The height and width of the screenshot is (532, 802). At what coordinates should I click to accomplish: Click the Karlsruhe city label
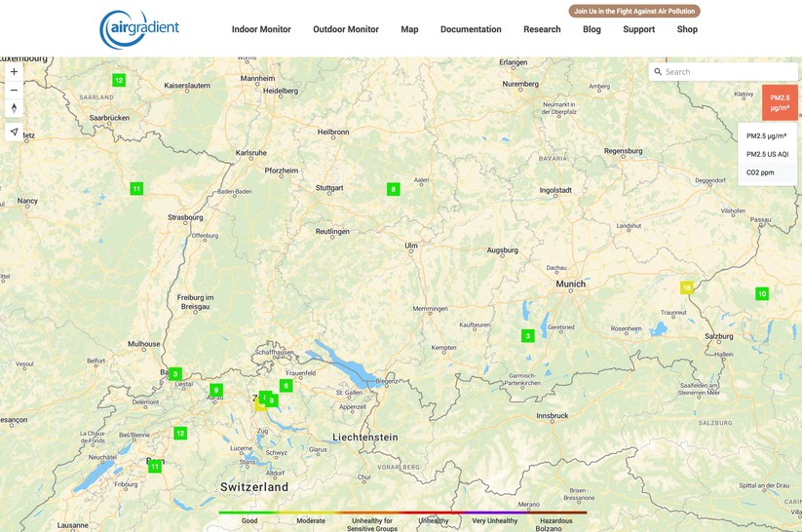[x=250, y=152]
